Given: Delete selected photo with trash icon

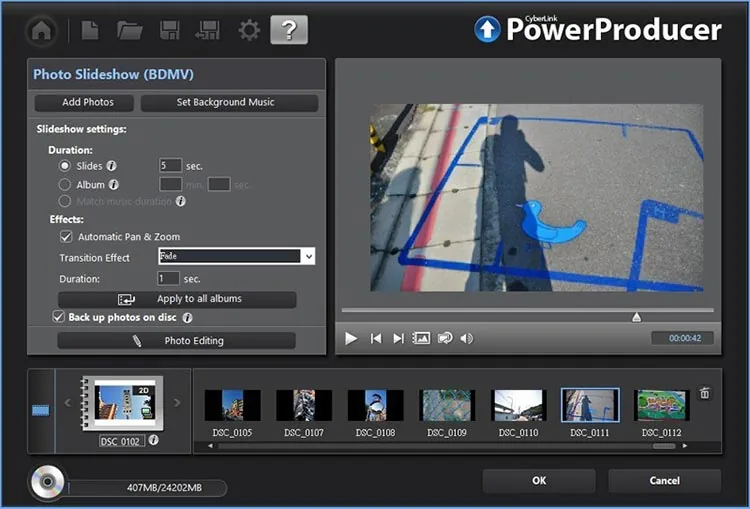Looking at the screenshot, I should pyautogui.click(x=705, y=393).
